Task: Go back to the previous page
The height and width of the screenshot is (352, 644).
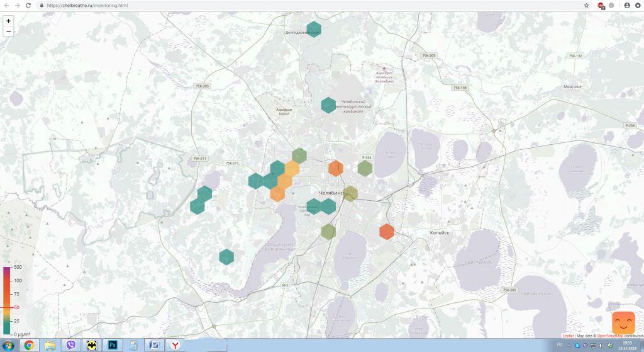Action: 6,5
